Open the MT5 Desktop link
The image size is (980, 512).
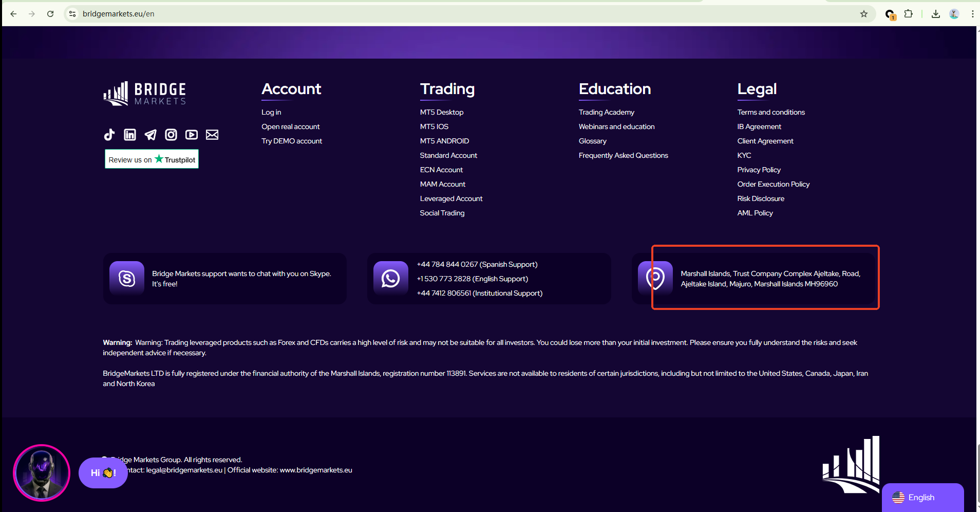(x=442, y=112)
